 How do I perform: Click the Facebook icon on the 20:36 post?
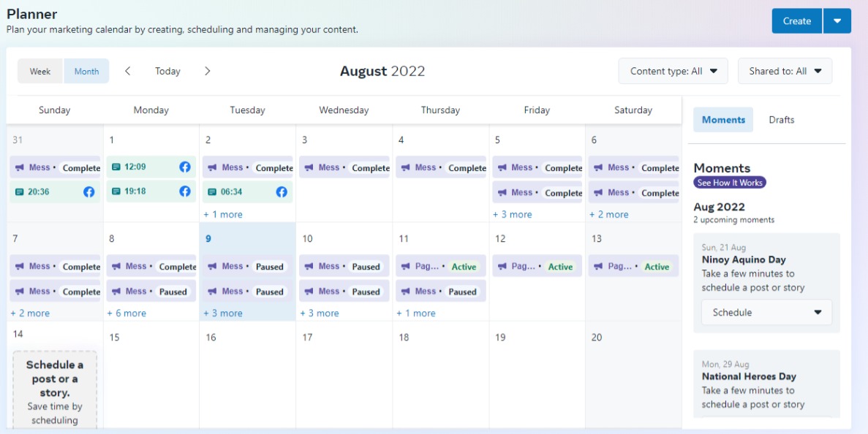(x=88, y=192)
